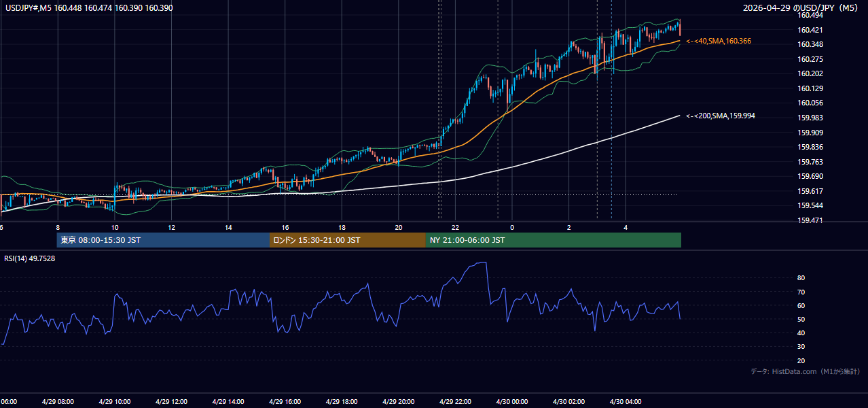Click hour tick 20 under price chart
868x408 pixels.
click(399, 228)
